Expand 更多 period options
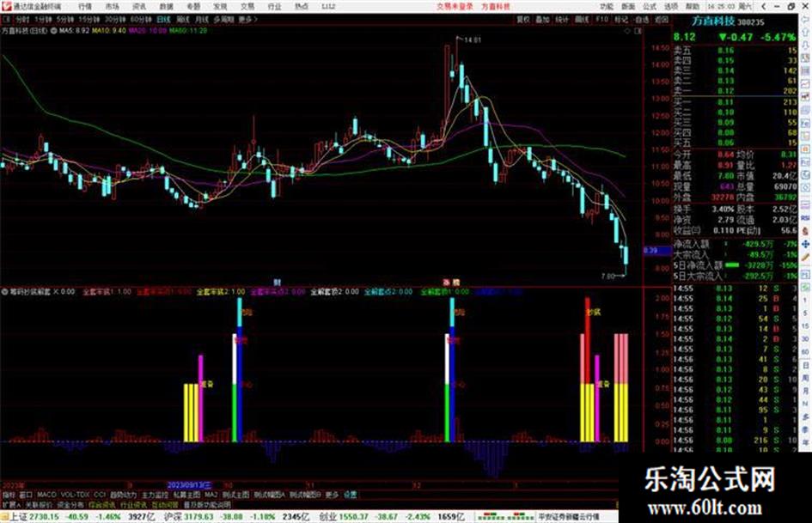Viewport: 812px width, 523px height. (247, 19)
